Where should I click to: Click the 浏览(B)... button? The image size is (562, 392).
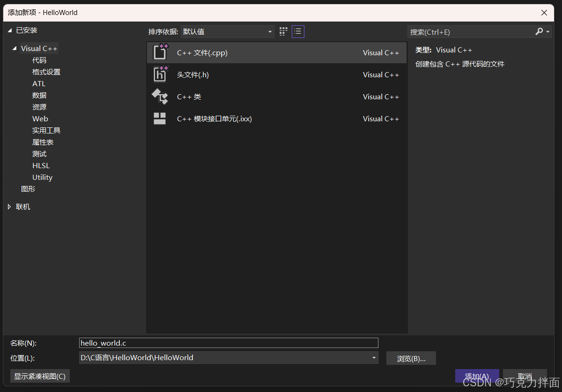pos(411,358)
